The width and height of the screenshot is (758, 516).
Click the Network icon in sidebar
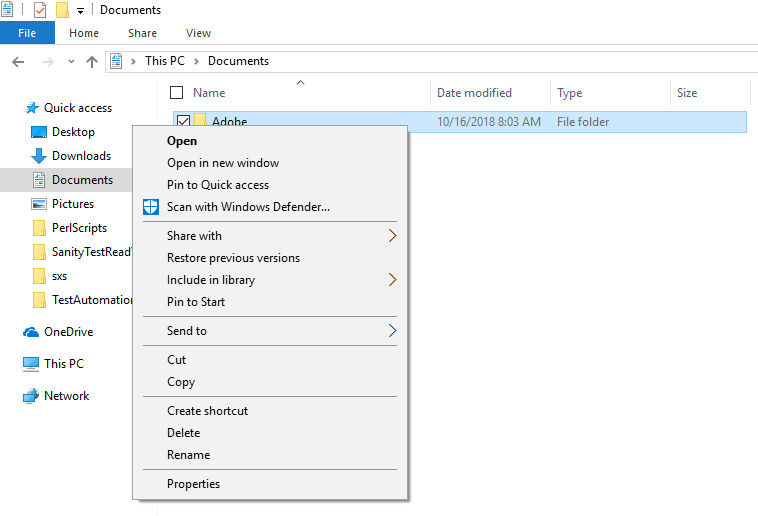tap(31, 396)
